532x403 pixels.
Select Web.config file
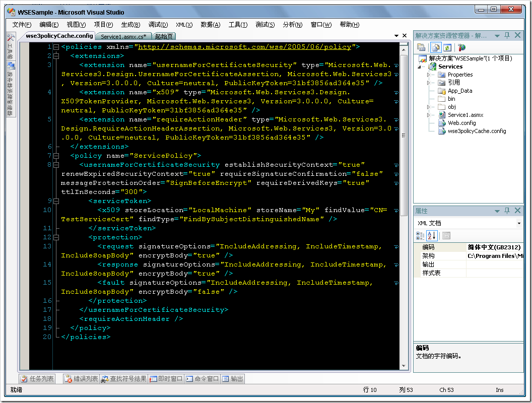coord(462,123)
